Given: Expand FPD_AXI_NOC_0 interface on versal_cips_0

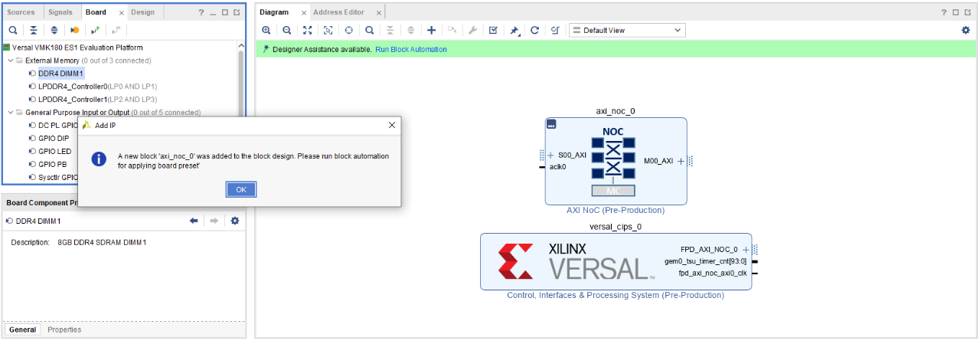Looking at the screenshot, I should point(746,250).
